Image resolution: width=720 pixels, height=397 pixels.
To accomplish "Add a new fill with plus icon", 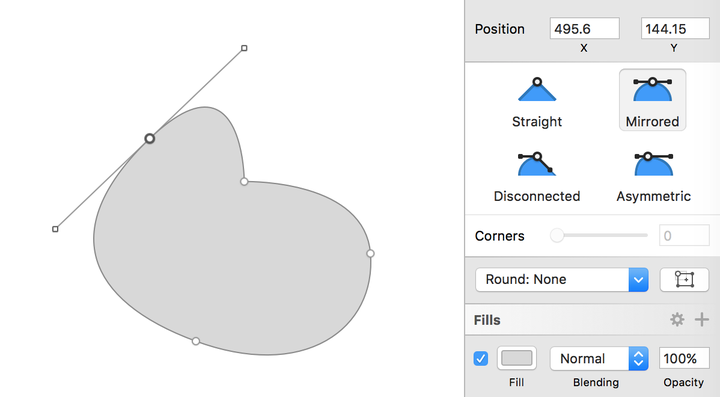I will pyautogui.click(x=702, y=319).
